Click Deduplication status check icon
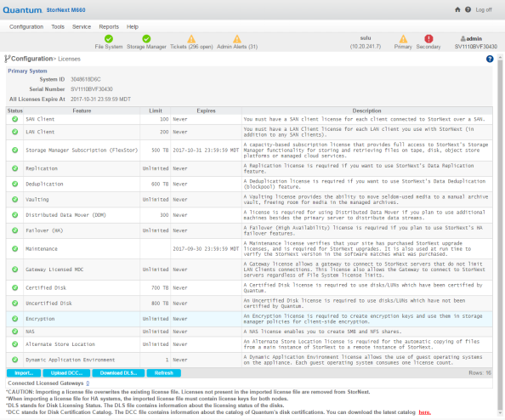This screenshot has height=420, width=505. [14, 184]
